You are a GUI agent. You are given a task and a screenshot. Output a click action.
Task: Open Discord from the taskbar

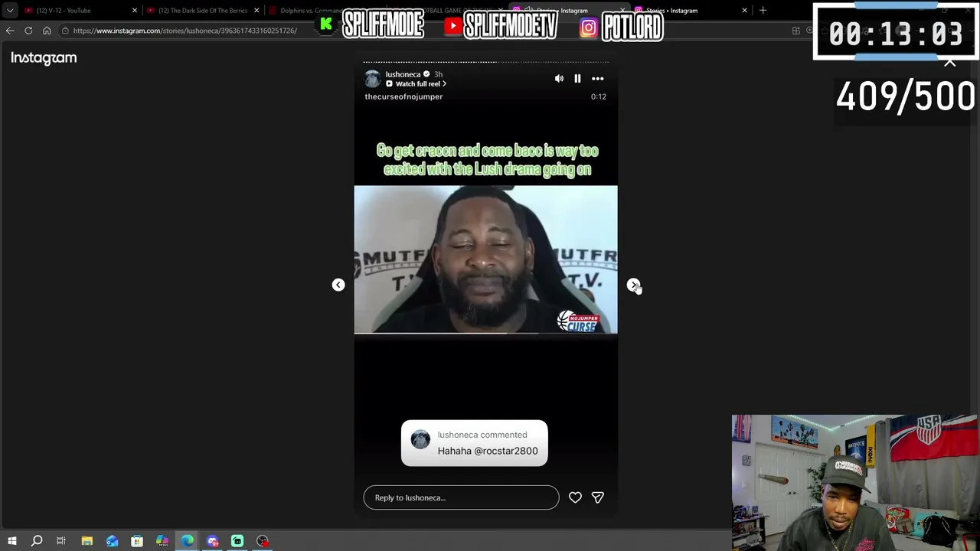(213, 541)
